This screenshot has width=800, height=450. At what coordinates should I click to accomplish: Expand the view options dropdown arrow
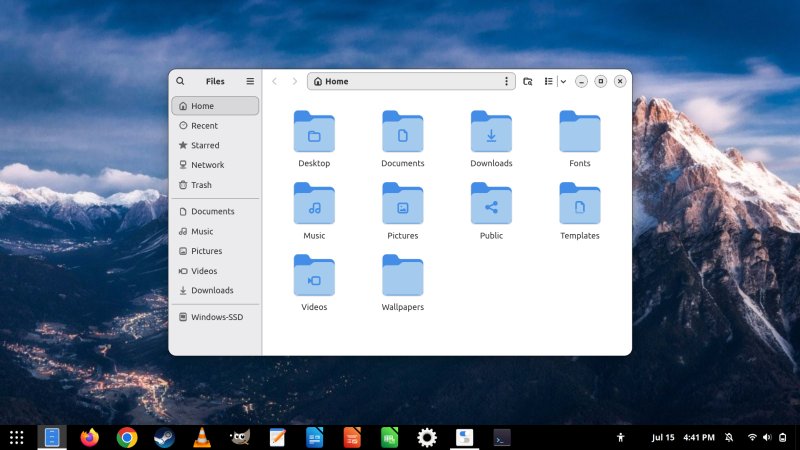point(563,81)
